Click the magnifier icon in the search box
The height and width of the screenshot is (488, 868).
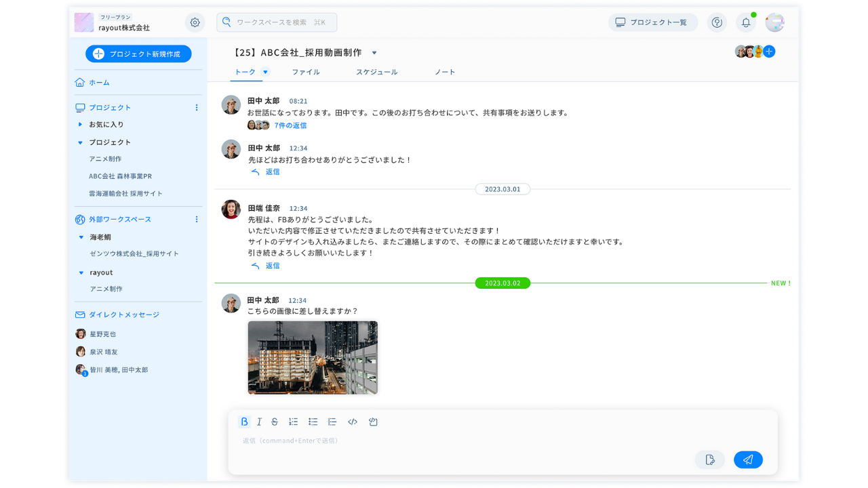click(227, 22)
